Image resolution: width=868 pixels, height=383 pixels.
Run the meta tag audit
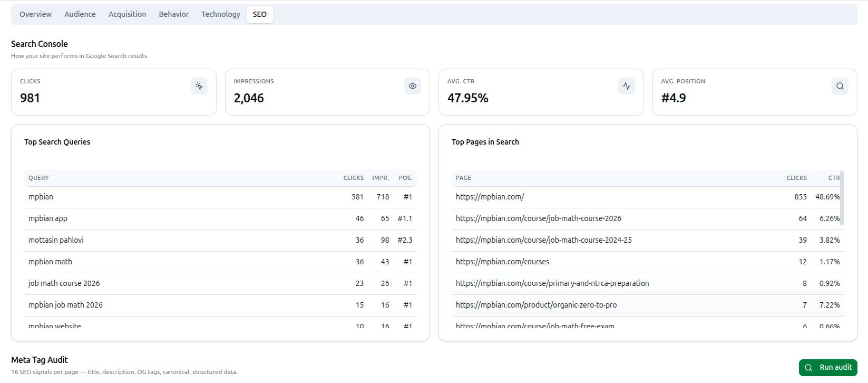[828, 368]
